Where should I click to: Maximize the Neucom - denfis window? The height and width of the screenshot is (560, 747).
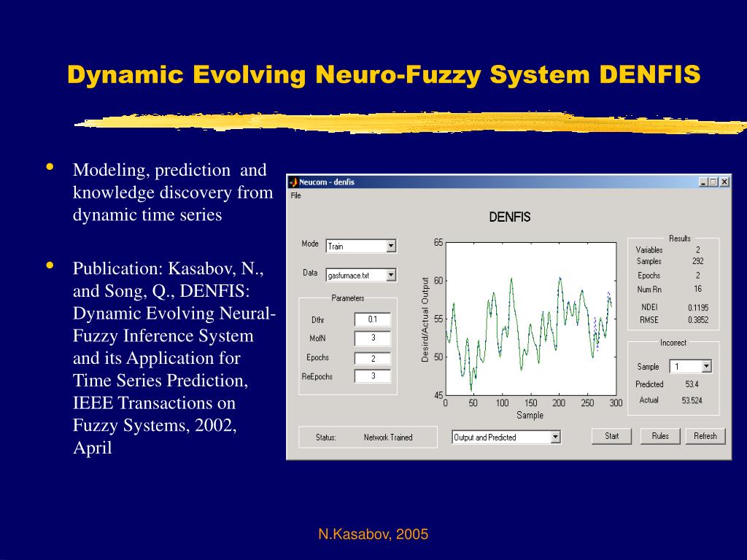tap(713, 182)
